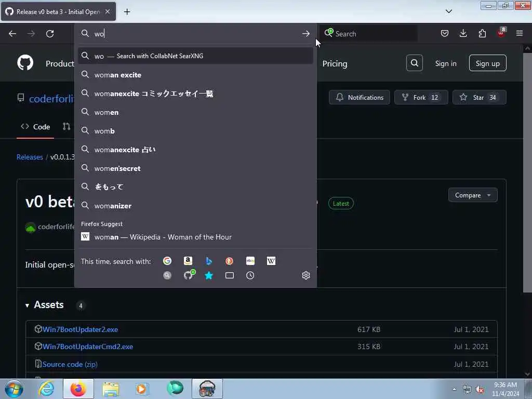
Task: Fork the repository
Action: 421,97
